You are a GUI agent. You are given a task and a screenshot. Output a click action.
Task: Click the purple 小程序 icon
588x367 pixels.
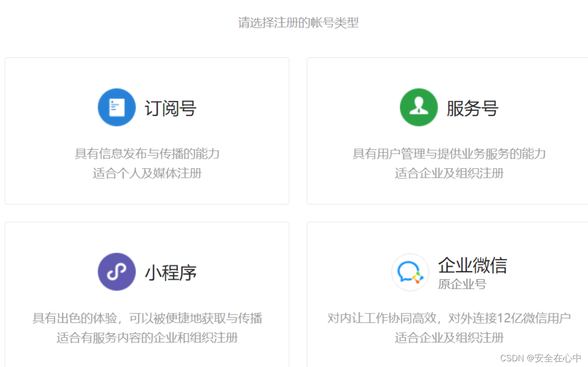[x=117, y=272]
